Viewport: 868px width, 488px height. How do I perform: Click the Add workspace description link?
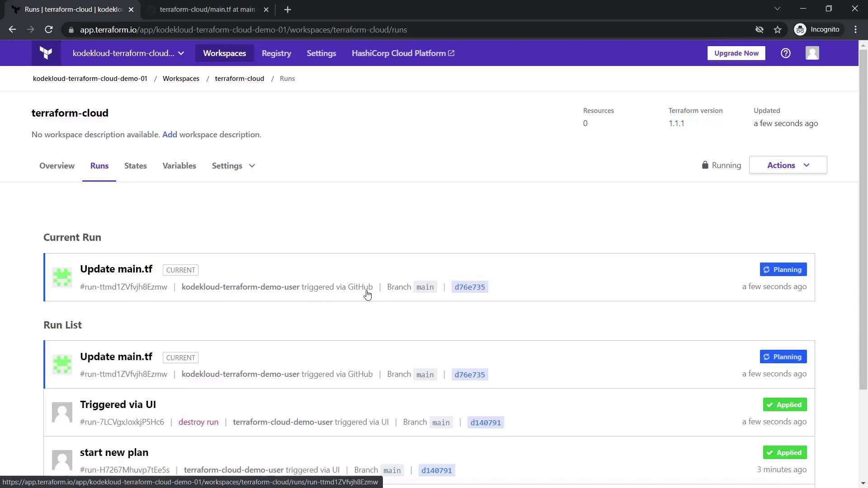(x=170, y=135)
